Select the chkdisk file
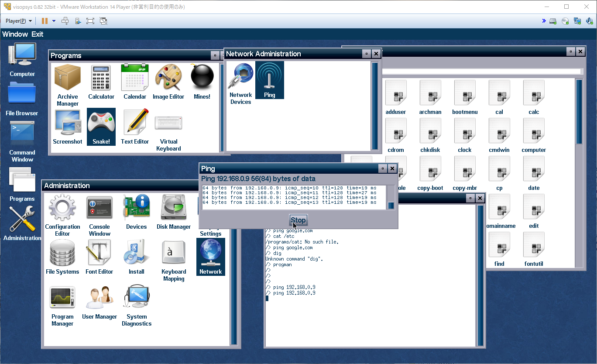Image resolution: width=597 pixels, height=364 pixels. (x=430, y=135)
